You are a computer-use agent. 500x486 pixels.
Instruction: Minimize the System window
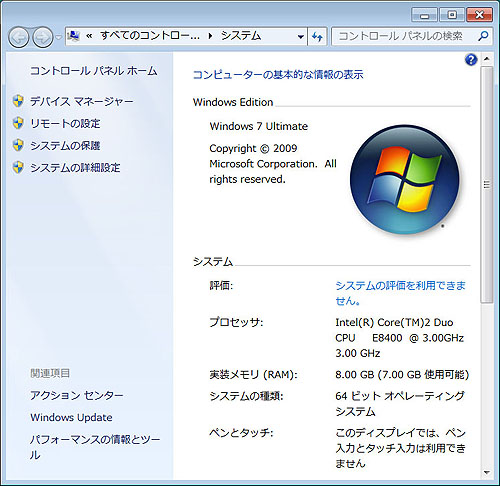coord(424,15)
